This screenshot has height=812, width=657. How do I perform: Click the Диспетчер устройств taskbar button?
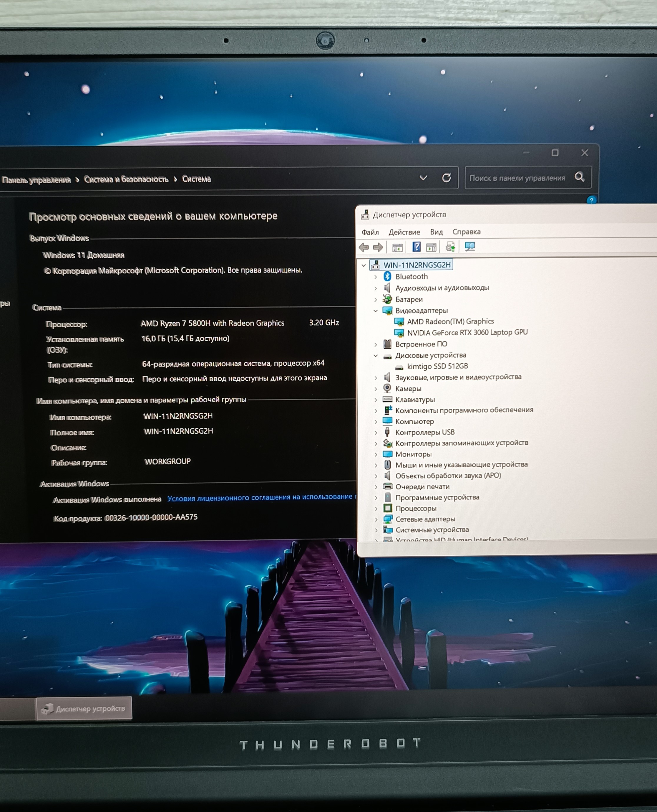pyautogui.click(x=84, y=709)
